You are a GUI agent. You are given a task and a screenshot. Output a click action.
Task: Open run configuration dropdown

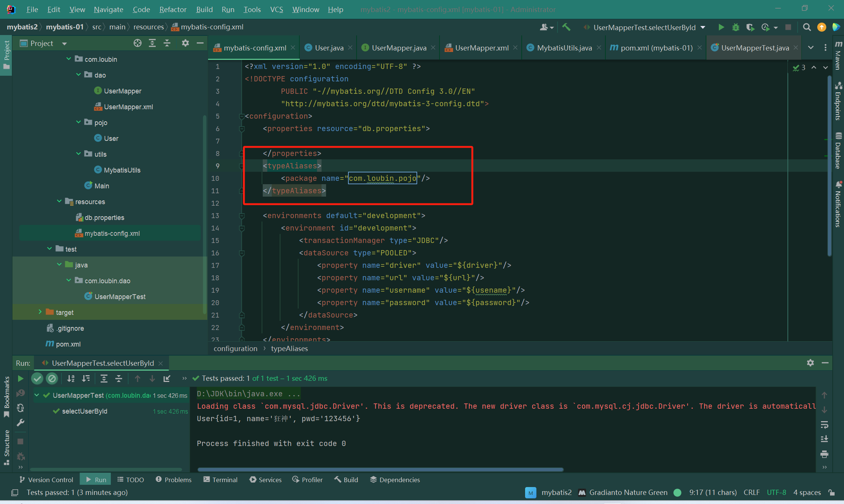coord(703,27)
